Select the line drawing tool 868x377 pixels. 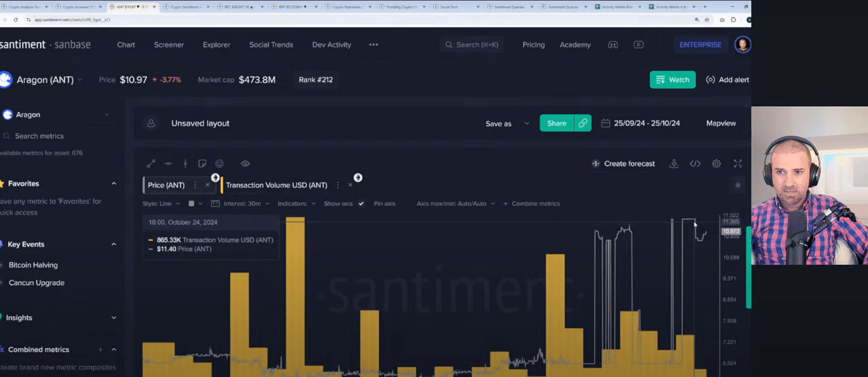(x=151, y=164)
